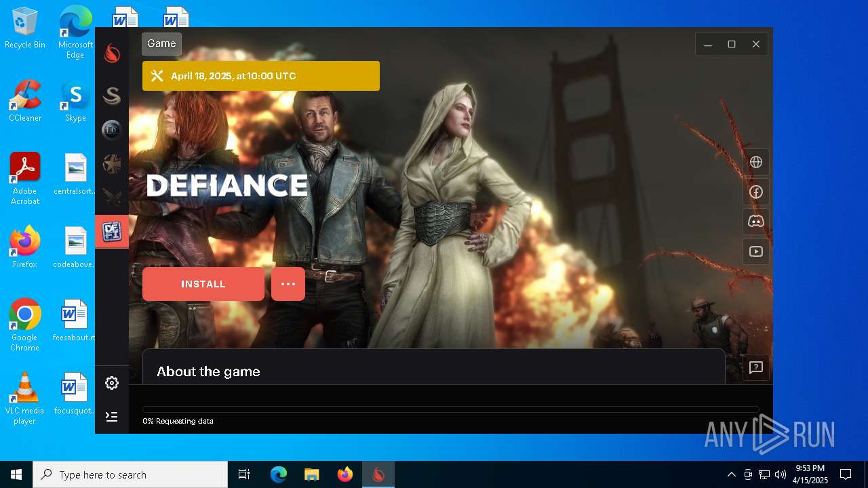
Task: Open the game website globe icon
Action: pyautogui.click(x=756, y=162)
